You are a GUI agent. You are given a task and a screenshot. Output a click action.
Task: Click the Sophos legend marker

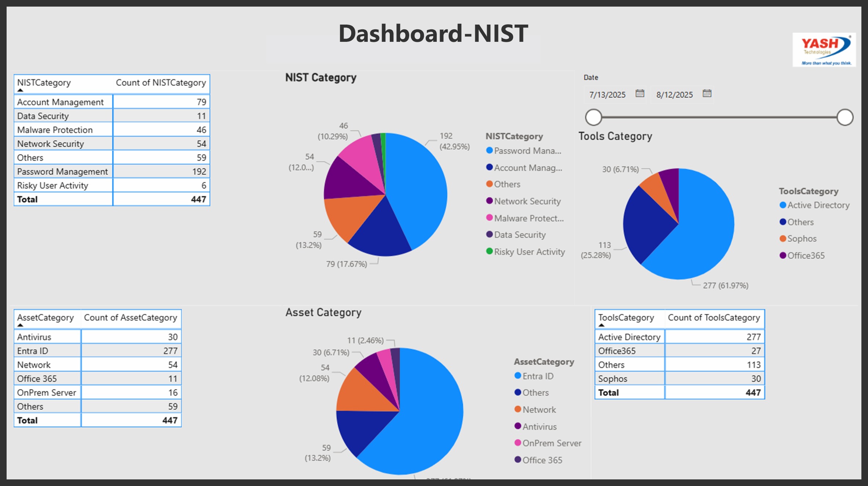pos(783,239)
